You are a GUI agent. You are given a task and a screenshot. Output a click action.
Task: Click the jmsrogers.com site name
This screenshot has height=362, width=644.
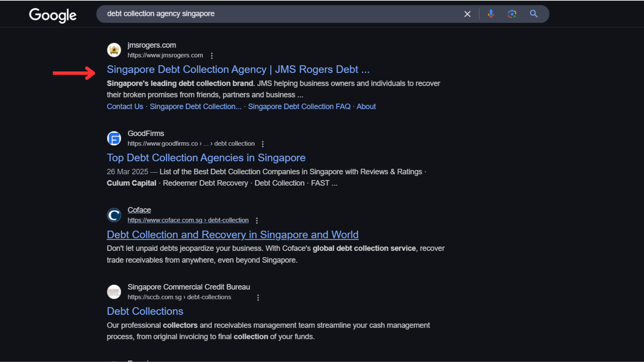[152, 45]
